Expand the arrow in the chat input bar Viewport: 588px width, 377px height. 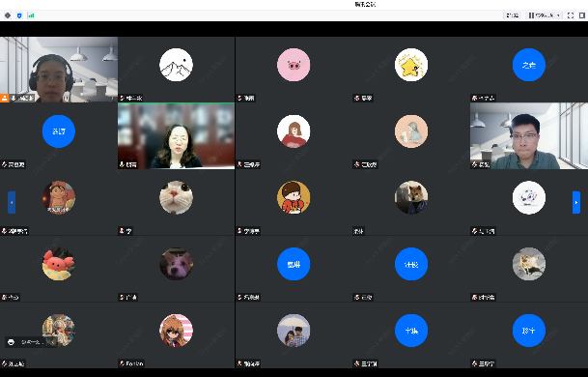pos(52,342)
